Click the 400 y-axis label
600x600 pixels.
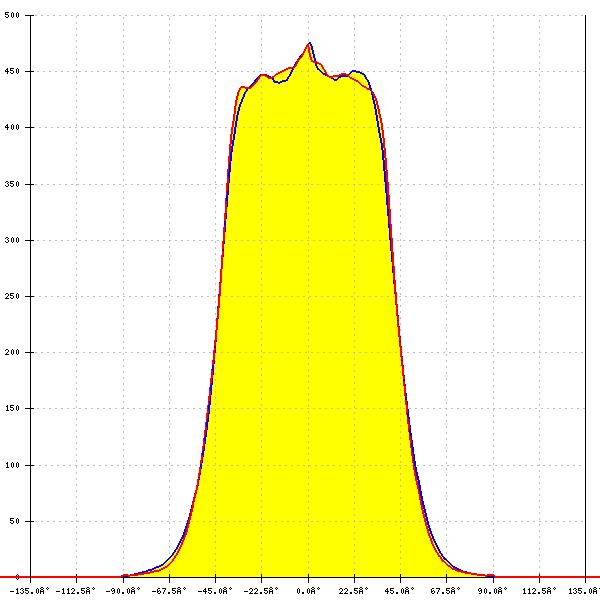pos(11,127)
